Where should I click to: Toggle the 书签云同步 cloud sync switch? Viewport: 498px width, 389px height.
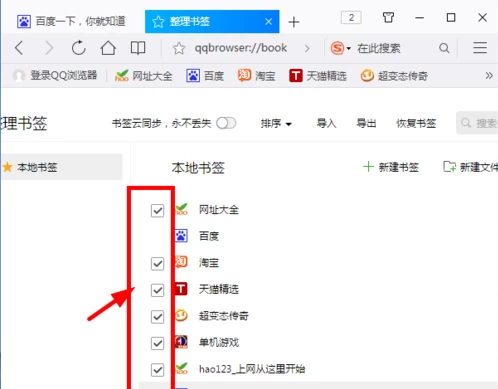click(226, 123)
